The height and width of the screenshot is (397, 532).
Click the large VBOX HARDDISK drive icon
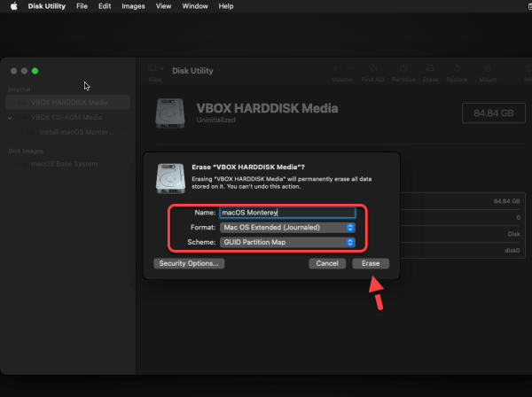pyautogui.click(x=170, y=113)
